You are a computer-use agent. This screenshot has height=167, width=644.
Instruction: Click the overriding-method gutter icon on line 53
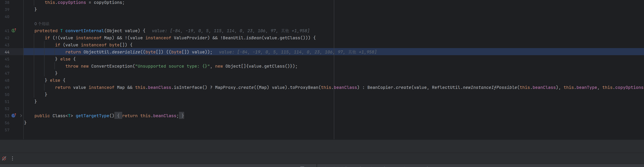[14, 115]
